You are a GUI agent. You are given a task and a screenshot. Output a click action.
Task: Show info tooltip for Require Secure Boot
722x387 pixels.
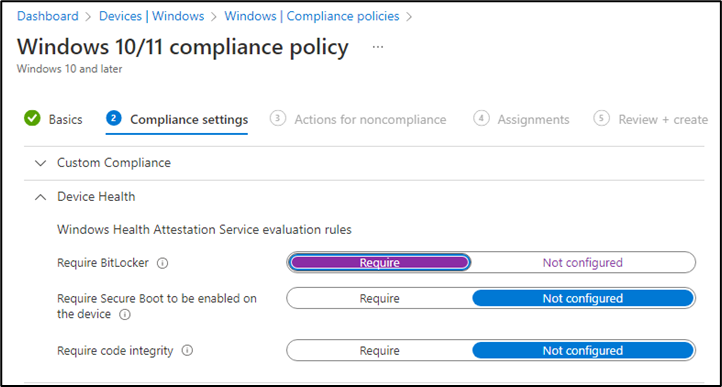point(125,315)
